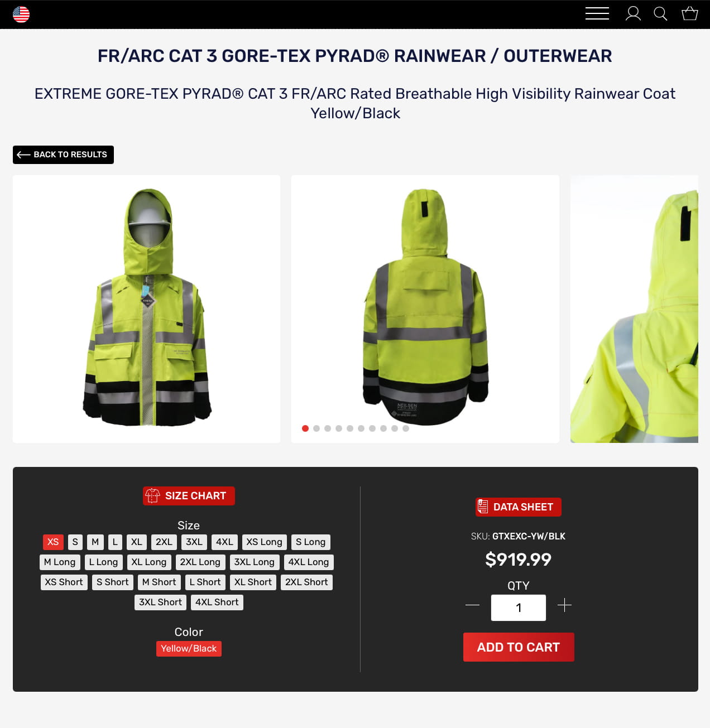
Task: Open the user account icon
Action: 633,13
